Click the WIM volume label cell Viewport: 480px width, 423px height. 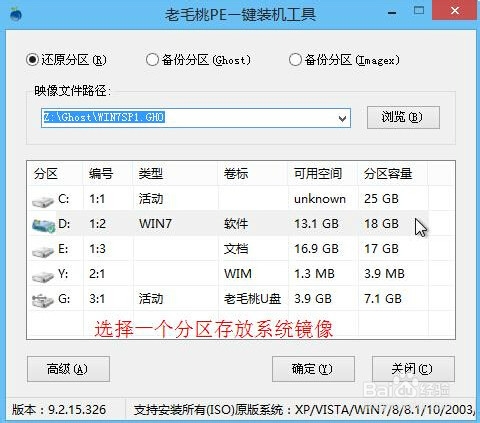click(238, 274)
